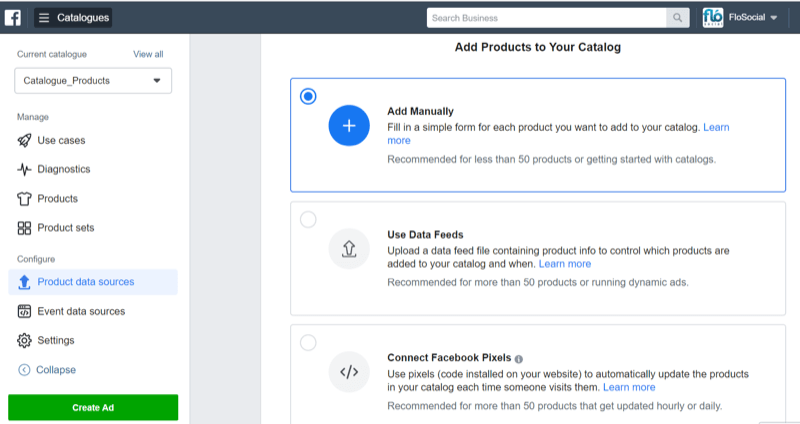The height and width of the screenshot is (424, 800).
Task: Click the Collapse sidebar arrow icon
Action: (24, 370)
